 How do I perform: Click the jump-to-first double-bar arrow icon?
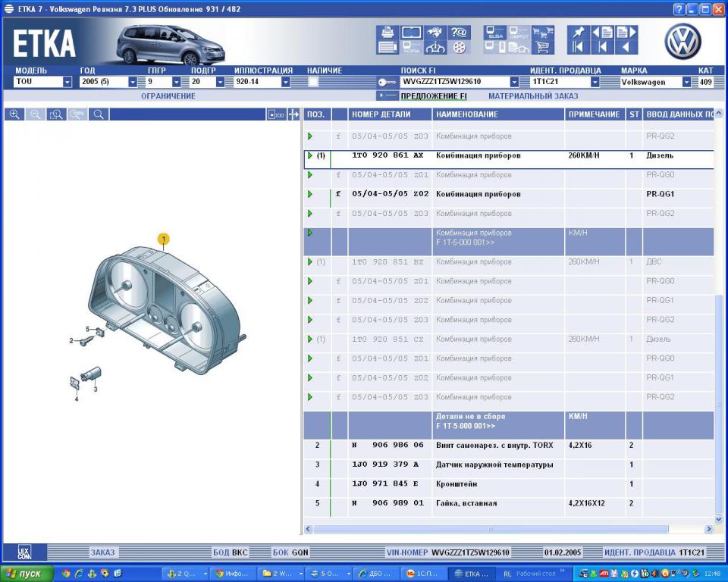click(579, 47)
